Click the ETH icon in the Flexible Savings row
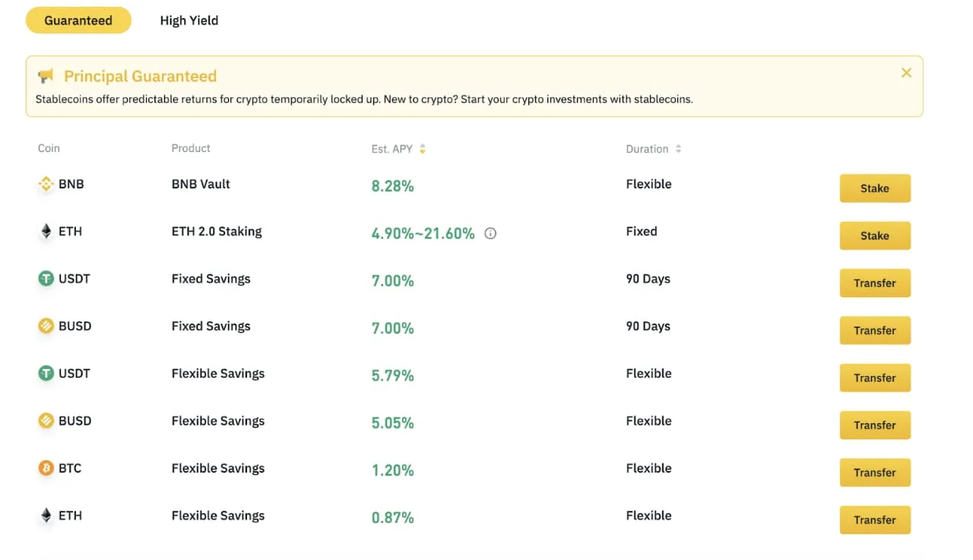The width and height of the screenshot is (973, 560). pos(46,515)
